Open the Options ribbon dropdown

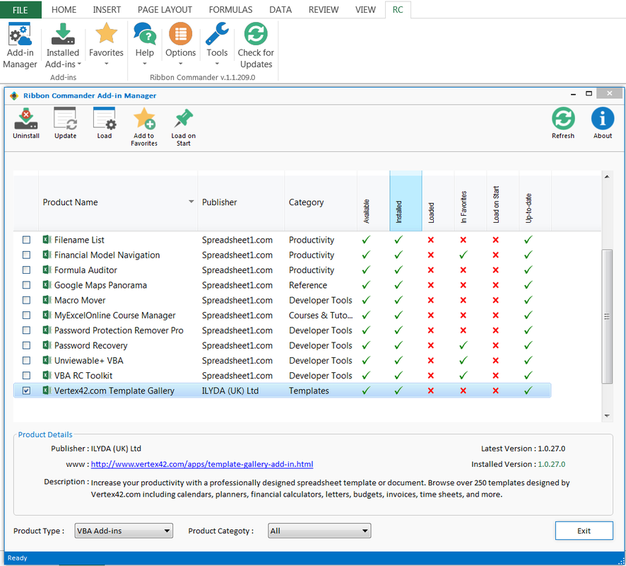180,44
